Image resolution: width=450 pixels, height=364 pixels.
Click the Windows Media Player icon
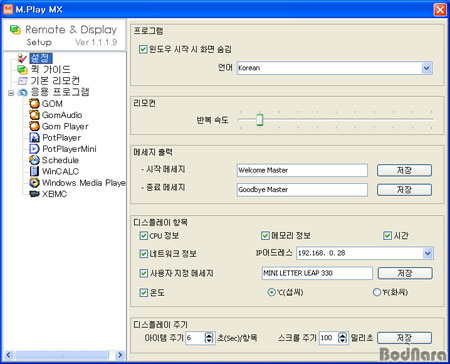(x=34, y=183)
